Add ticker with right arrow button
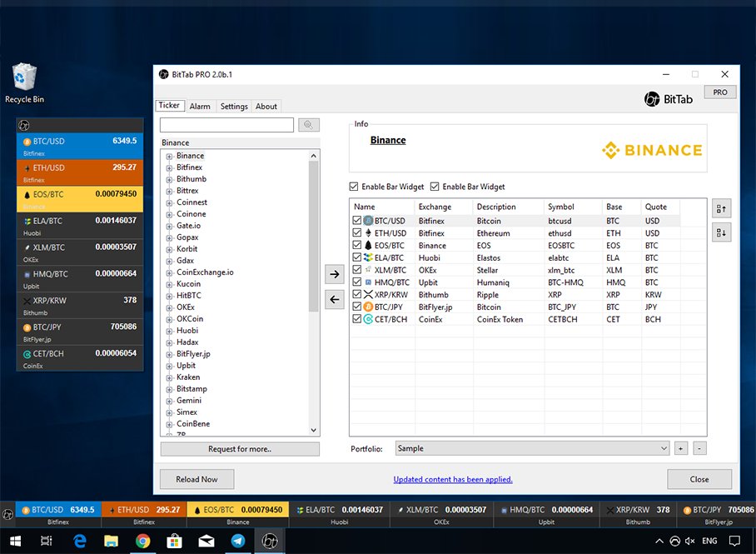Image resolution: width=756 pixels, height=554 pixels. 334,274
